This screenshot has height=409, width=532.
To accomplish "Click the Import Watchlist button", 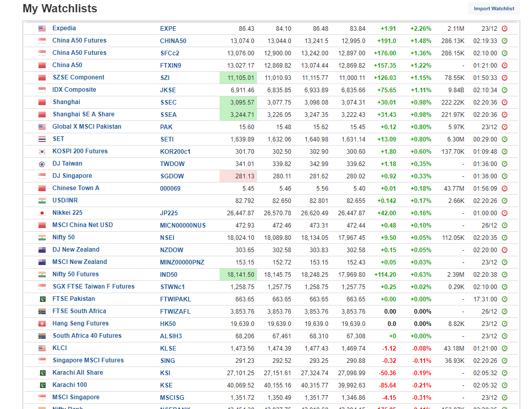I will (x=494, y=9).
